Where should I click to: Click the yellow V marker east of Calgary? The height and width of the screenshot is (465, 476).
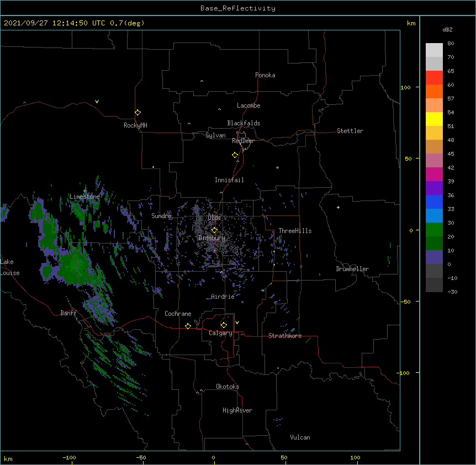pos(237,323)
